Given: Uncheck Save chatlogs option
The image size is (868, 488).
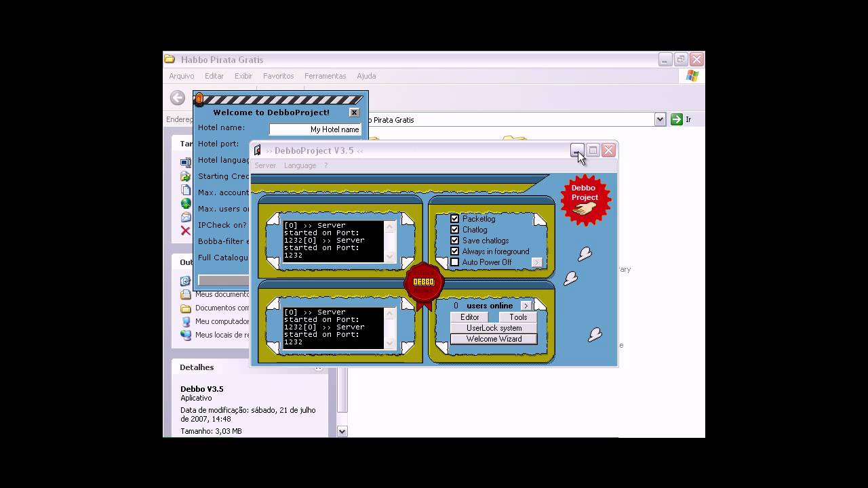Looking at the screenshot, I should click(x=455, y=241).
